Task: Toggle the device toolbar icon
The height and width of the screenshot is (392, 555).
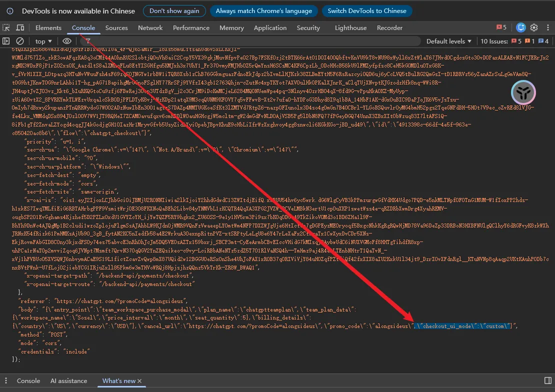Action: (x=20, y=27)
